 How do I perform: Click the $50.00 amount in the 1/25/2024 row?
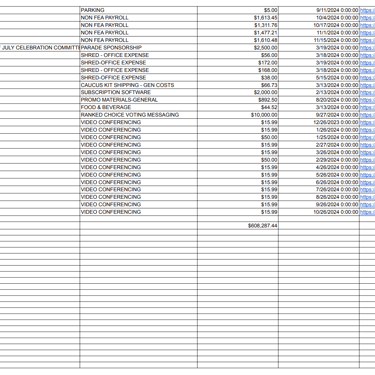pos(238,137)
